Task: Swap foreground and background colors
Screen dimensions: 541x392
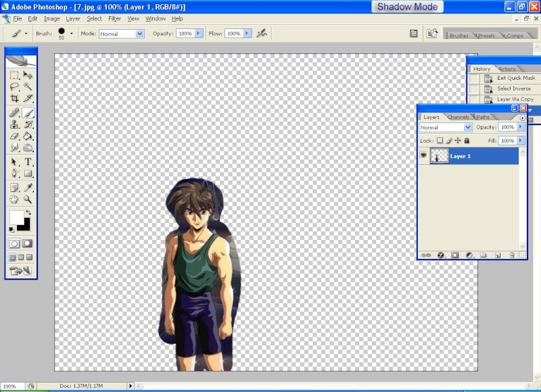Action: pyautogui.click(x=28, y=212)
